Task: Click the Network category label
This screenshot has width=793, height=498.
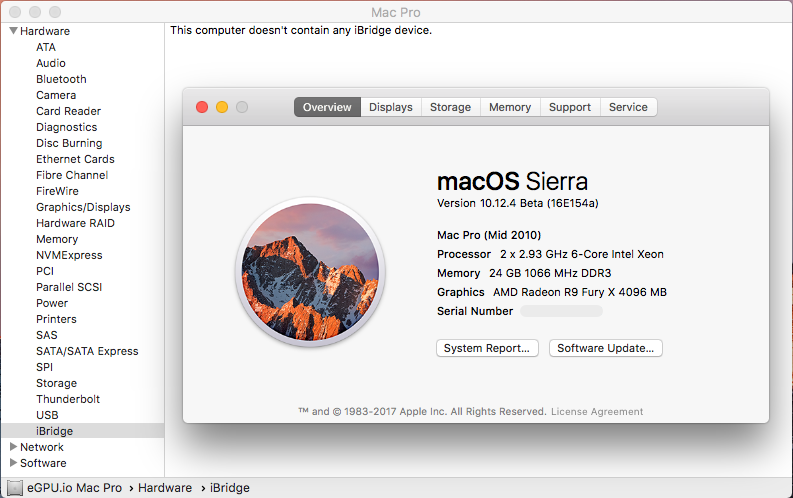Action: point(41,447)
